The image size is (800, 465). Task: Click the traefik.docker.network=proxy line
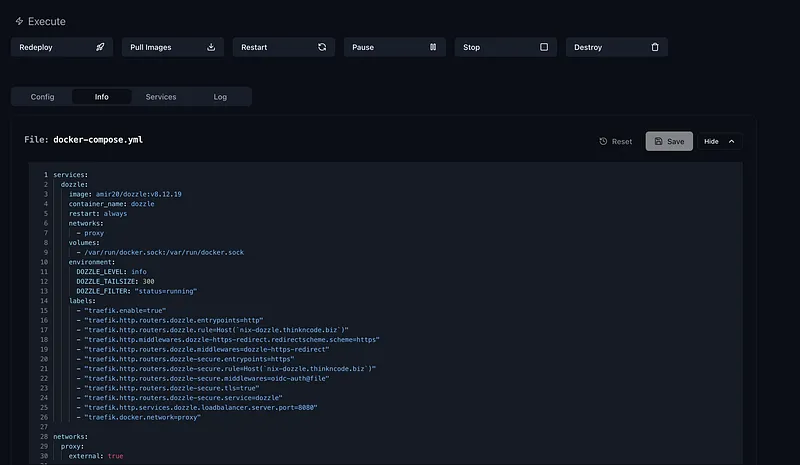138,417
